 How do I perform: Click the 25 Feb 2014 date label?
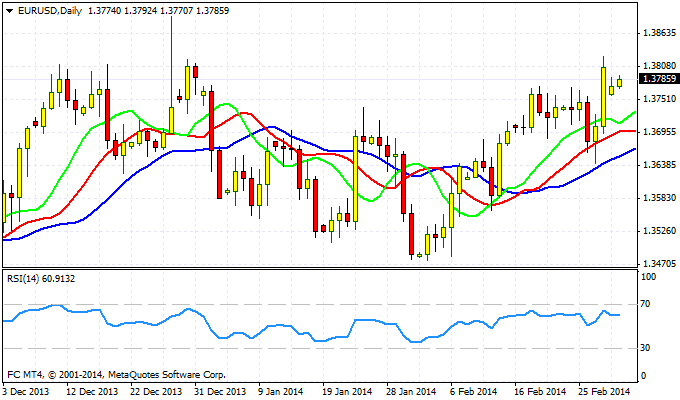point(605,392)
